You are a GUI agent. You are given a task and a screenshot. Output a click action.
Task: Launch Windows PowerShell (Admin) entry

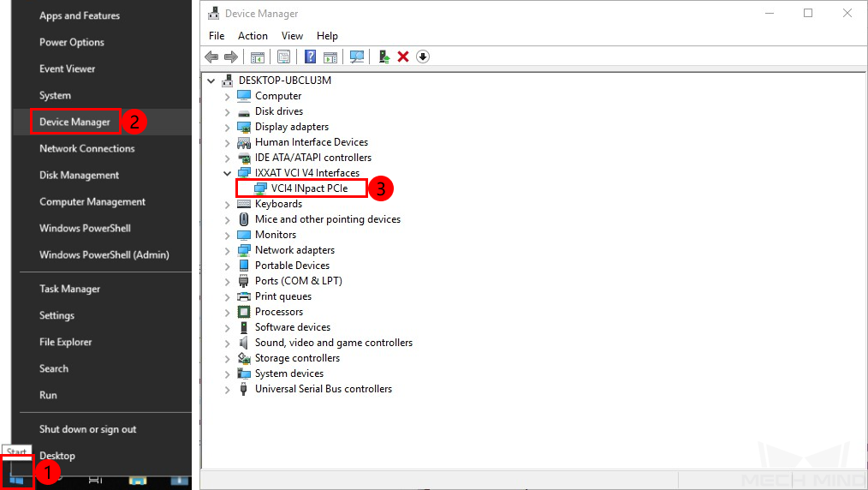[104, 254]
